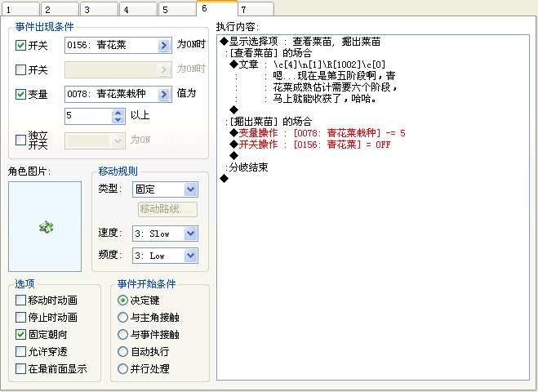The height and width of the screenshot is (392, 538).
Task: Click the 移动路线... button
Action: pyautogui.click(x=168, y=209)
